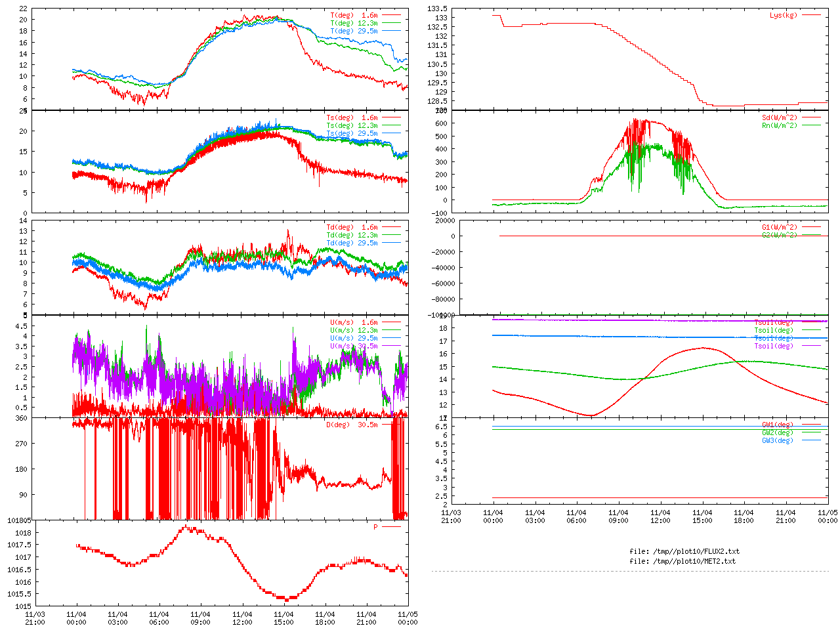Select the blue T(deg) 29.5m legend entry
Screen dimensions: 840x630
354,31
